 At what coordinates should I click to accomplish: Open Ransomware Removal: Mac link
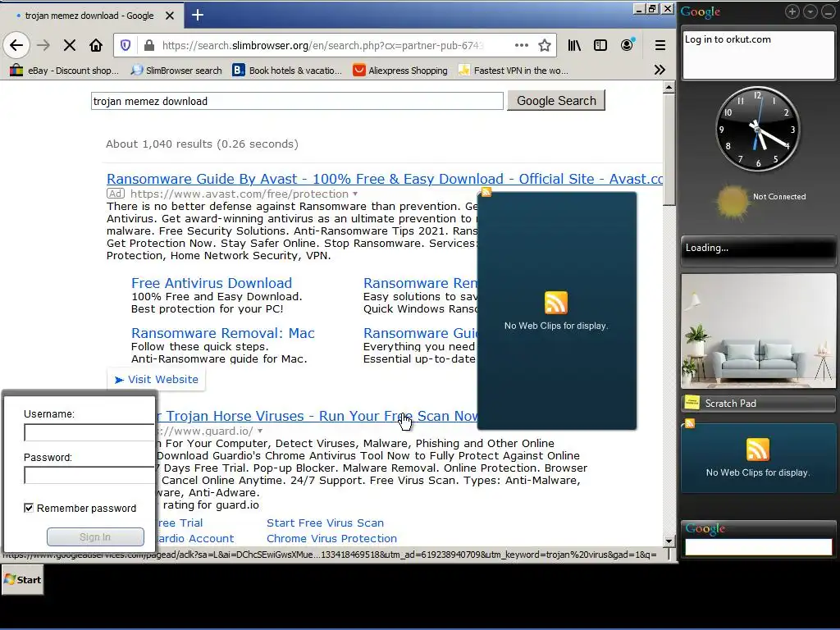[x=223, y=333]
